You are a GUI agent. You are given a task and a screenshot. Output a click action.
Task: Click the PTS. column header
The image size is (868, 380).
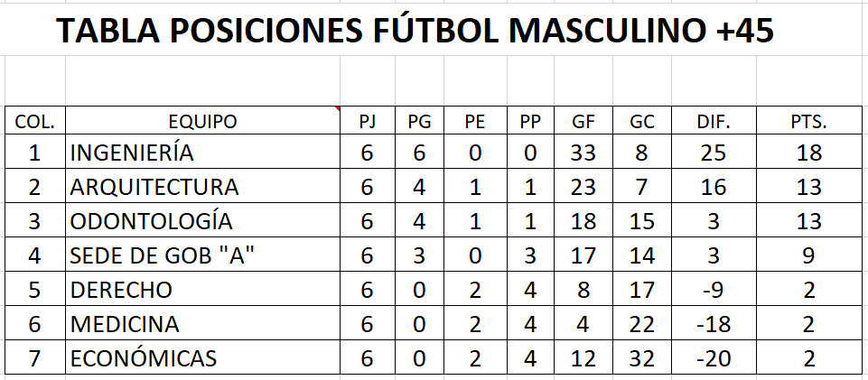[808, 121]
